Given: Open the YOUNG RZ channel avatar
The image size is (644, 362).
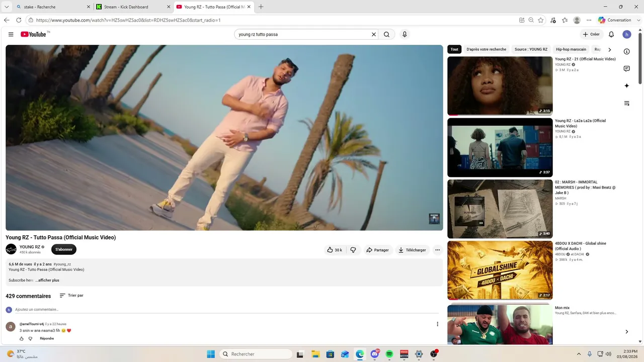Looking at the screenshot, I should pos(11,249).
